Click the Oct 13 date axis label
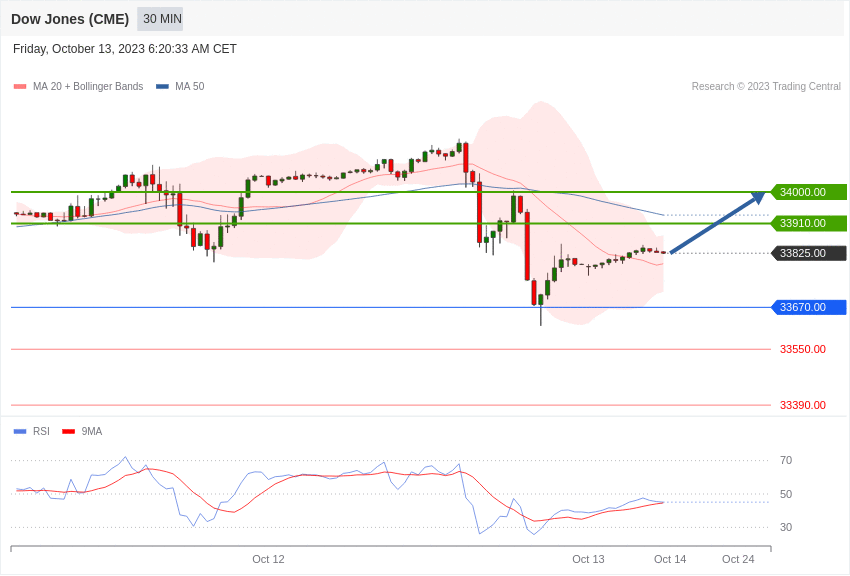The width and height of the screenshot is (850, 576). pos(588,559)
